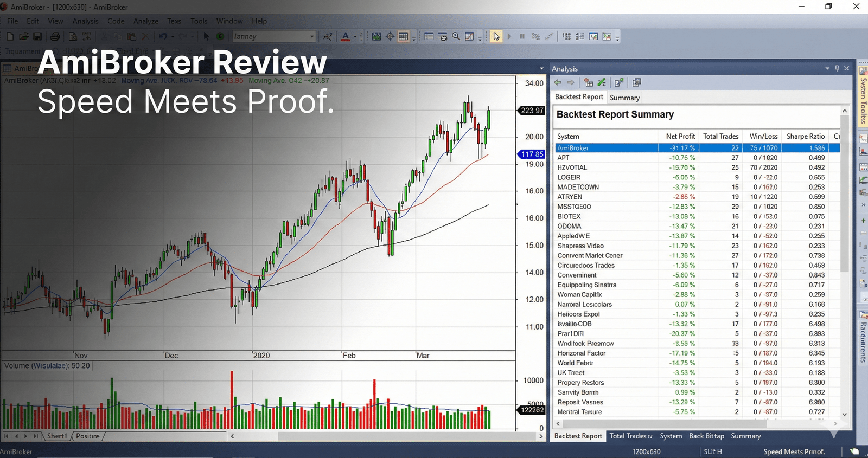This screenshot has height=458, width=868.
Task: Click the vertical scrollbar down arrow in report
Action: [845, 414]
